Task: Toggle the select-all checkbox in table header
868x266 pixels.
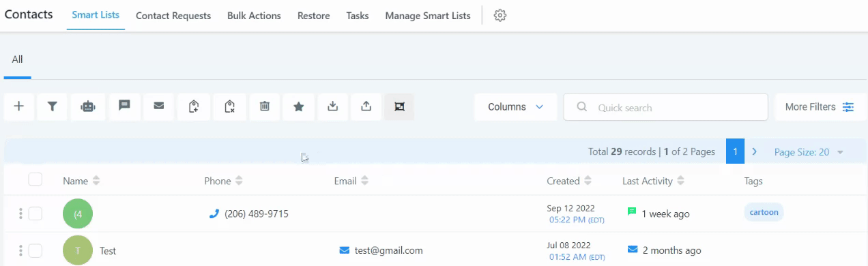Action: (x=35, y=180)
